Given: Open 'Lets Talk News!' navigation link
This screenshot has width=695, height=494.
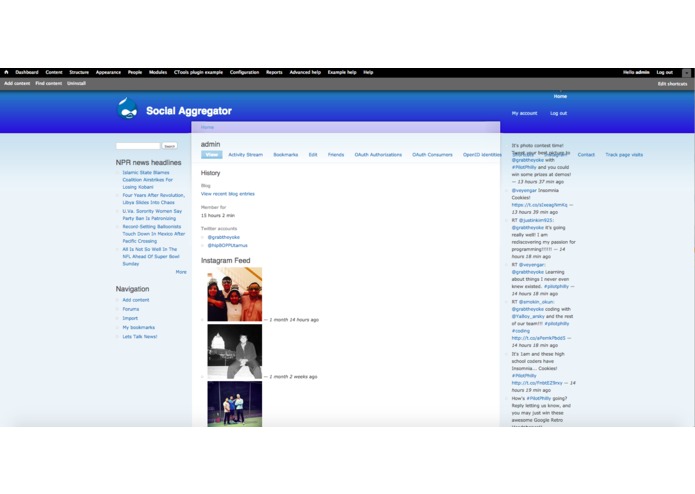Looking at the screenshot, I should (x=140, y=337).
